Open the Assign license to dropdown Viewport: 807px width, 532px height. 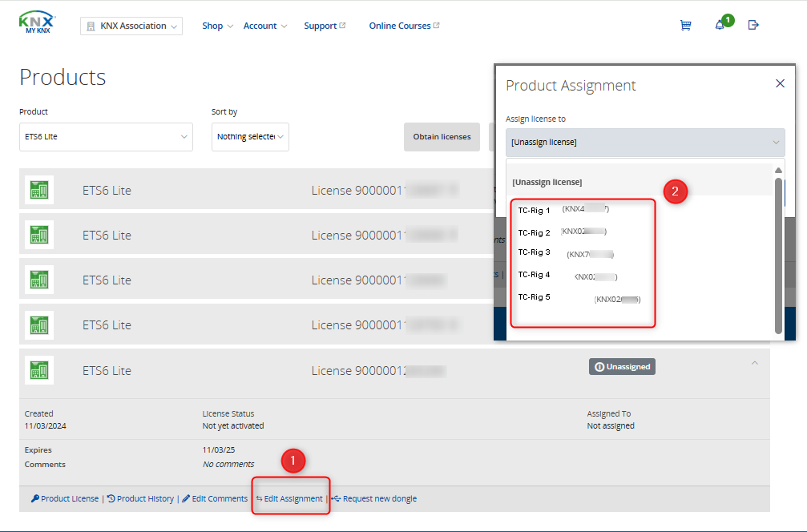tap(645, 143)
